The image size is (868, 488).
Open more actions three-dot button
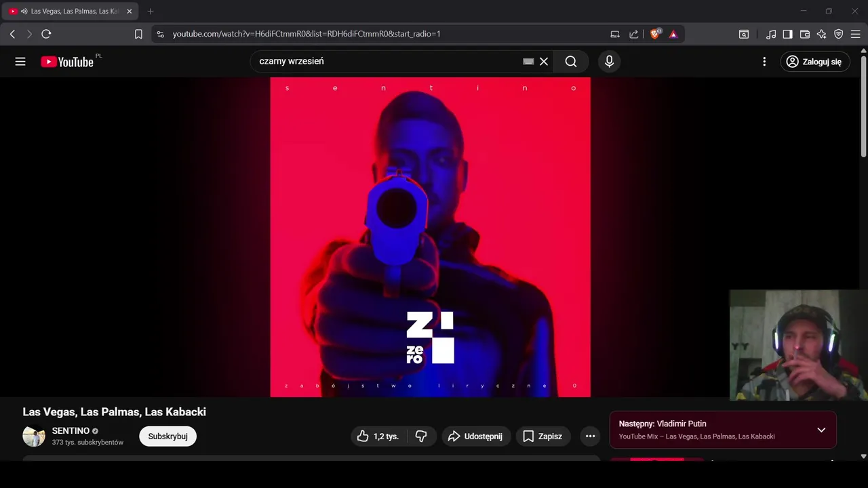(x=590, y=436)
